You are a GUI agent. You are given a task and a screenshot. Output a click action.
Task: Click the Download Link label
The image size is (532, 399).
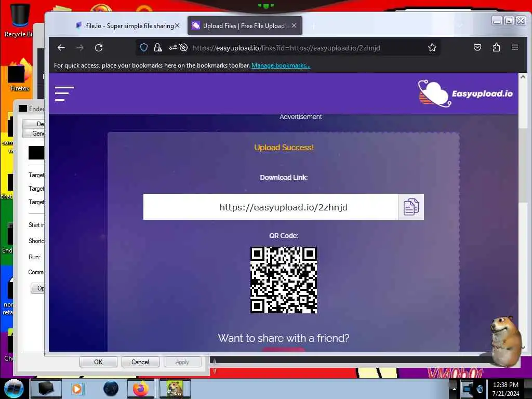tap(284, 178)
